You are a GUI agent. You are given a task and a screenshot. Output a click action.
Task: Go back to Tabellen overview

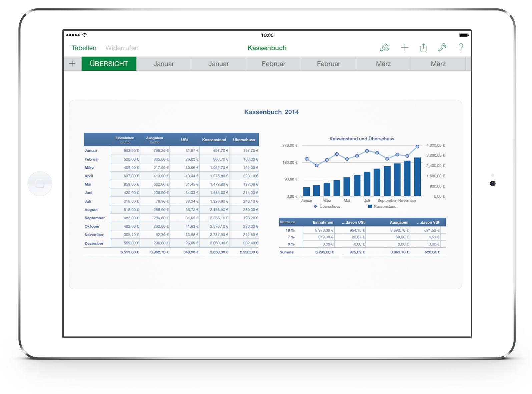coord(84,48)
